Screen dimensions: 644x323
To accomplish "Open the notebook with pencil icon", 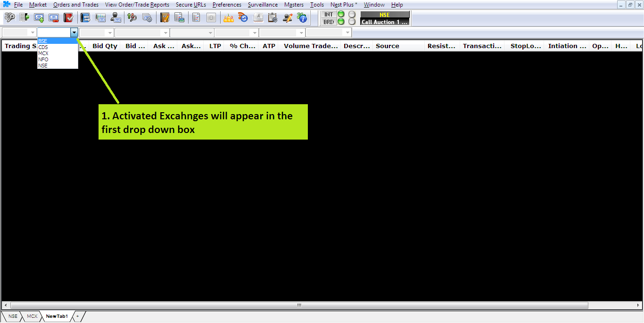I will [165, 18].
